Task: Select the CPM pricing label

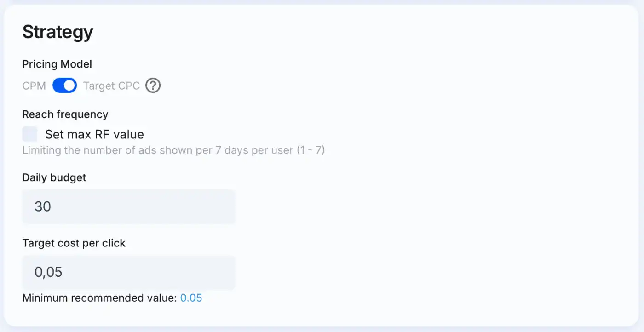Action: 34,86
